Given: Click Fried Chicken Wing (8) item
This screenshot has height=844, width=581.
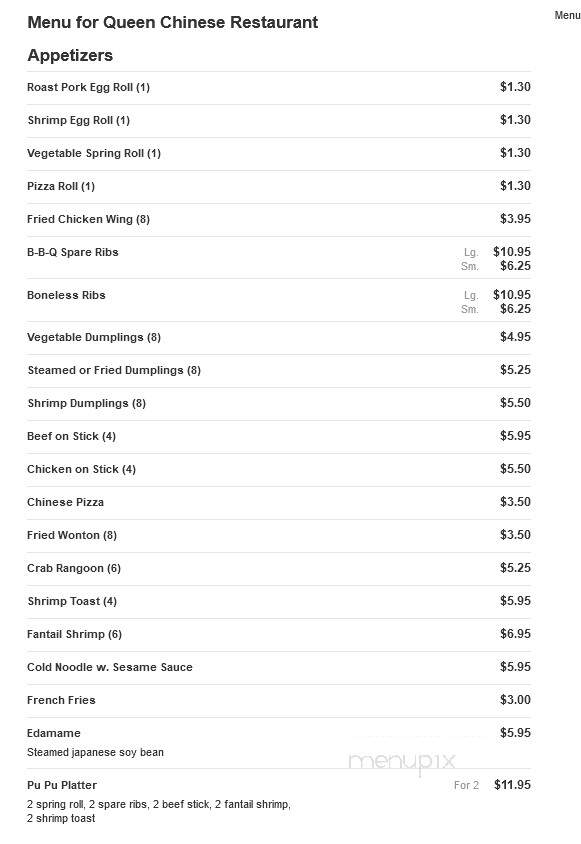Looking at the screenshot, I should pyautogui.click(x=88, y=219).
